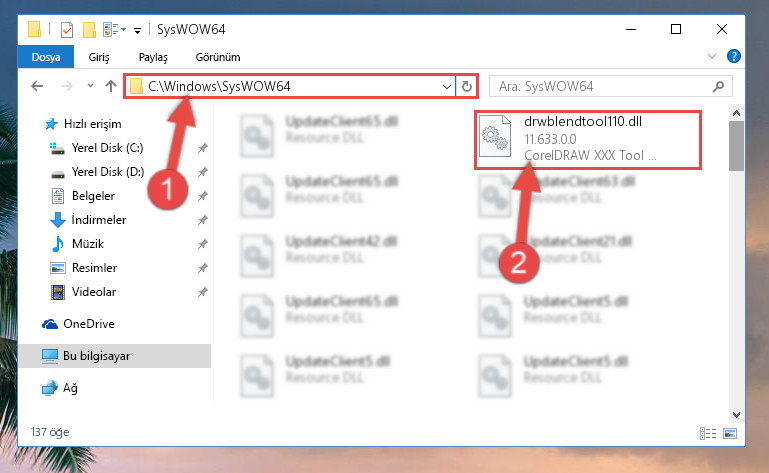Unpin Yerel Disk (C:) via its pin icon
This screenshot has width=769, height=473.
coord(203,148)
